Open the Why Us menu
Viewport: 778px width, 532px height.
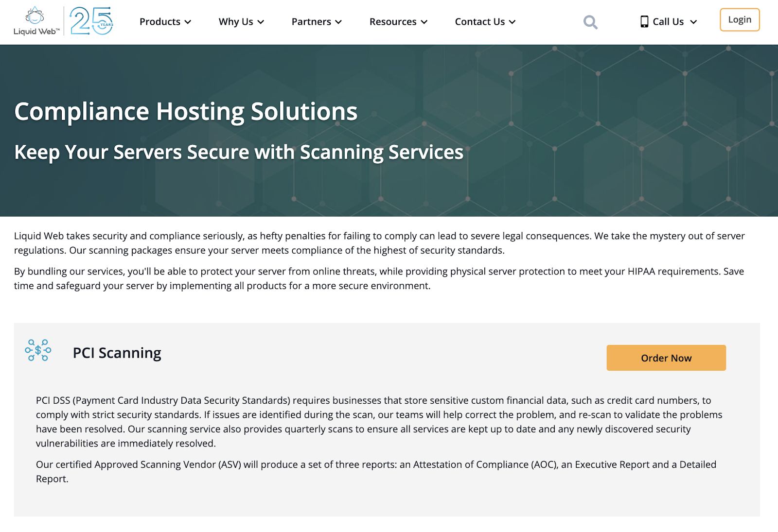tap(241, 22)
